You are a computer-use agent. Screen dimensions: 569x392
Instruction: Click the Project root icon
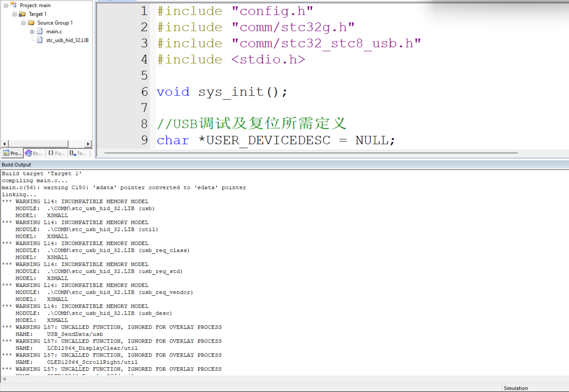coord(14,5)
